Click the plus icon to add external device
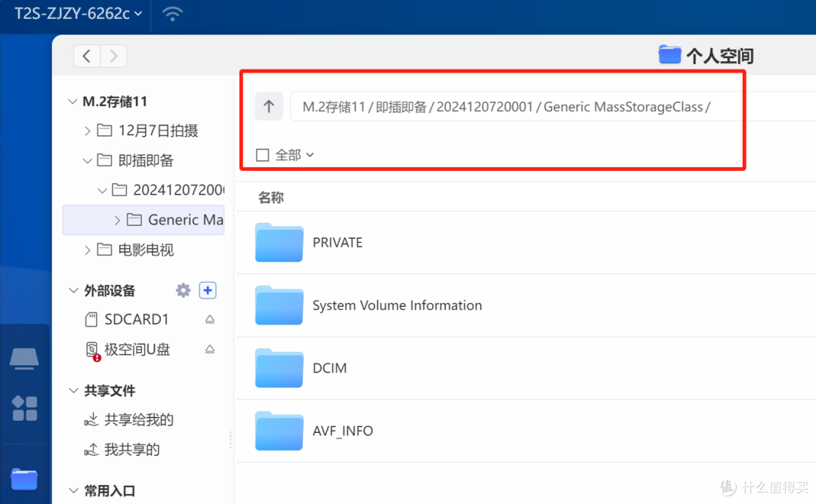This screenshot has width=816, height=504. (x=208, y=290)
